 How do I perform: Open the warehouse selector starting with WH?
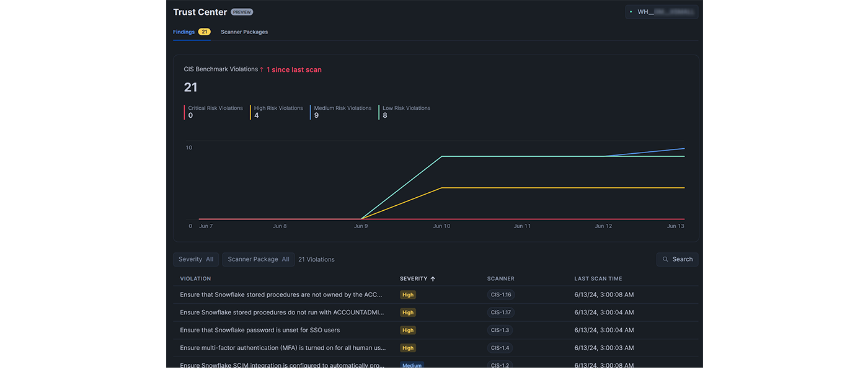662,12
